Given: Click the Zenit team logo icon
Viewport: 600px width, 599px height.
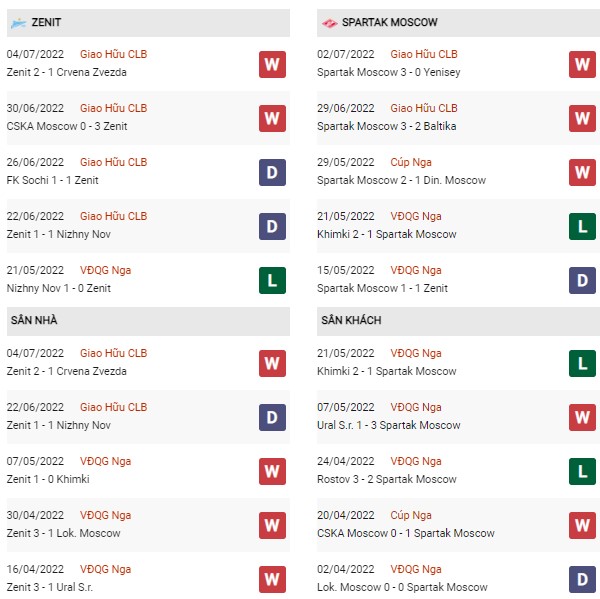Looking at the screenshot, I should (18, 23).
